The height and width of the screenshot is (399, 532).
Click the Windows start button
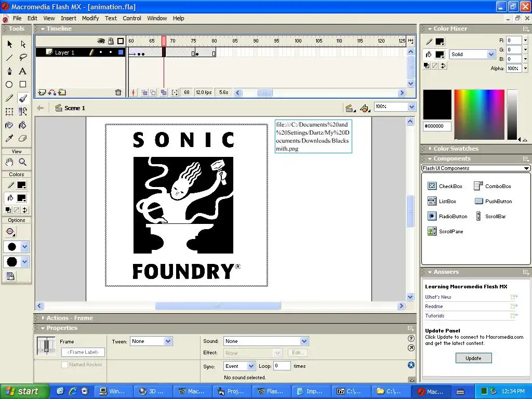coord(24,391)
